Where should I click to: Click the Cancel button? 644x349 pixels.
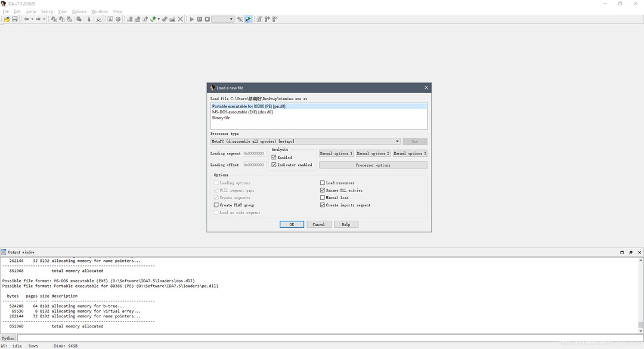click(318, 224)
